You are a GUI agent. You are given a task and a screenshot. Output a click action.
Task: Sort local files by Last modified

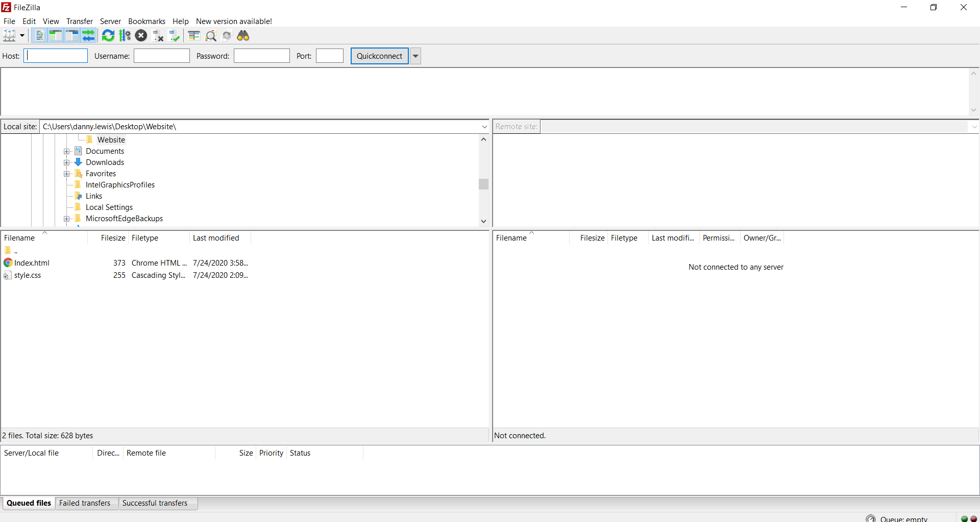point(220,238)
